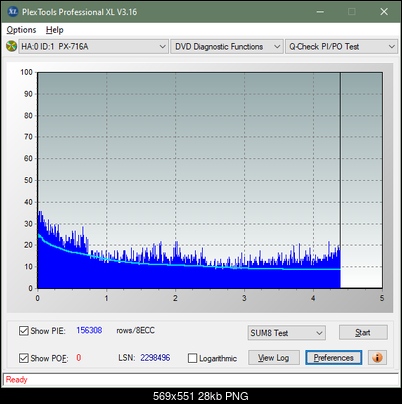Open the Options menu

[21, 30]
